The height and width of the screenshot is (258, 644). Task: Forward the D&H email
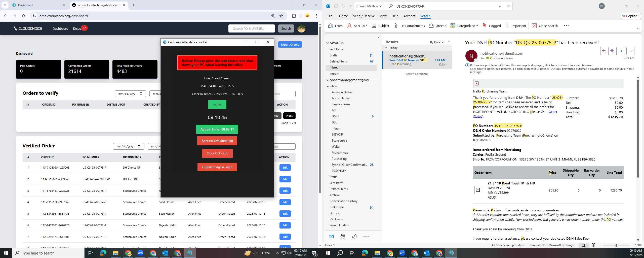click(x=620, y=51)
